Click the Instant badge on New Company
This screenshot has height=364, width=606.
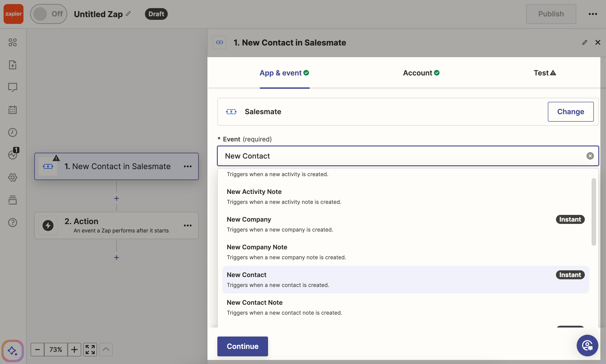(x=570, y=219)
